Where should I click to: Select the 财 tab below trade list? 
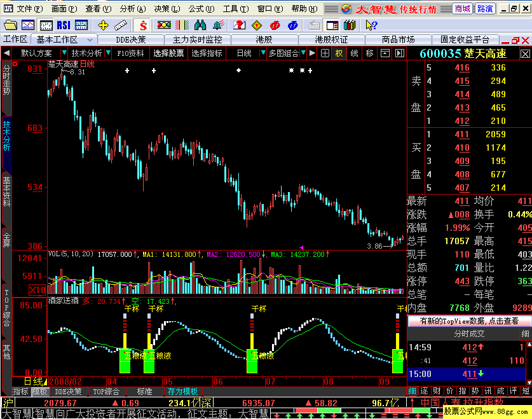437,391
